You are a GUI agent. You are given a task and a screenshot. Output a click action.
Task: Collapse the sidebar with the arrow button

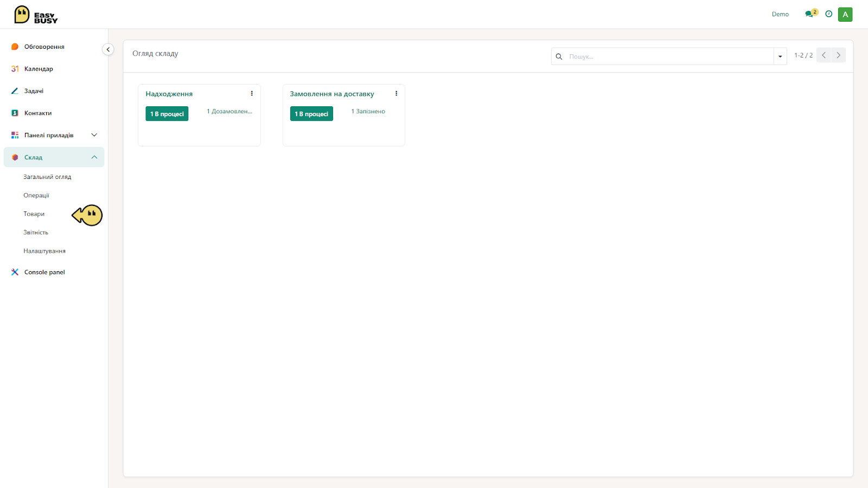(x=108, y=49)
